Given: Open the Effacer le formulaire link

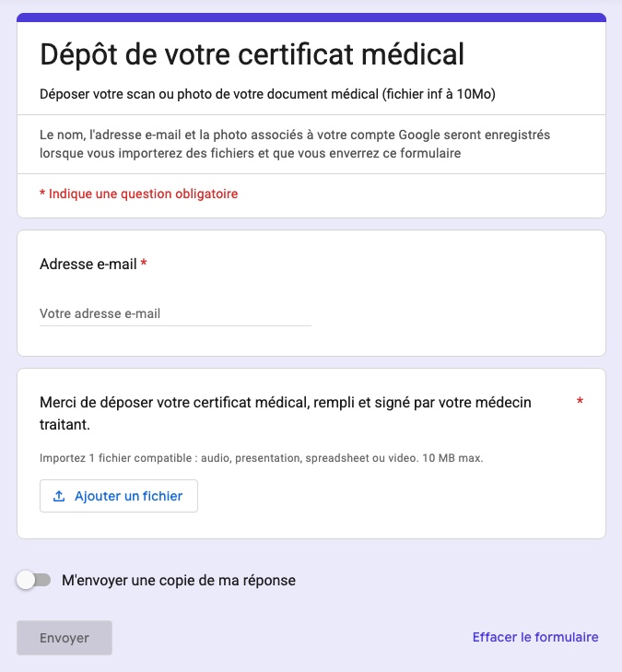Looking at the screenshot, I should (x=535, y=637).
